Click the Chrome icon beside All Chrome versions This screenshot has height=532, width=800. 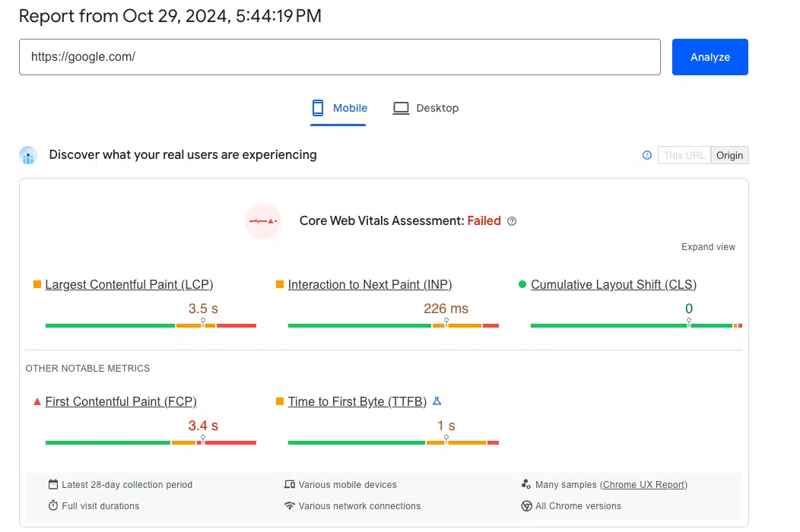pyautogui.click(x=527, y=505)
